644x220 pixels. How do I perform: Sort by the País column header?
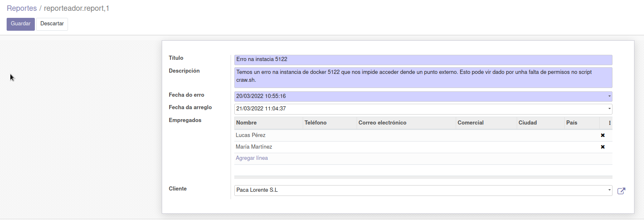click(582, 123)
